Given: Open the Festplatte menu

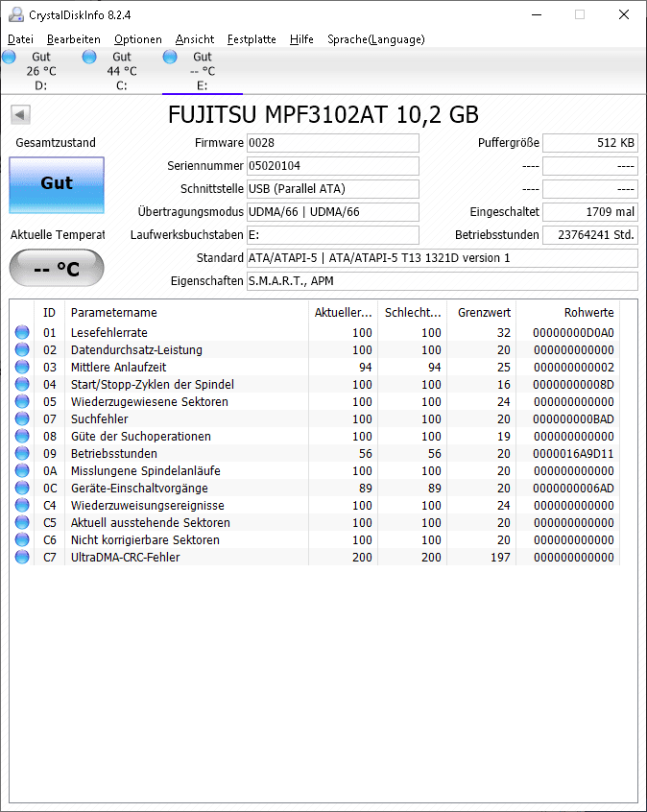Looking at the screenshot, I should point(252,39).
